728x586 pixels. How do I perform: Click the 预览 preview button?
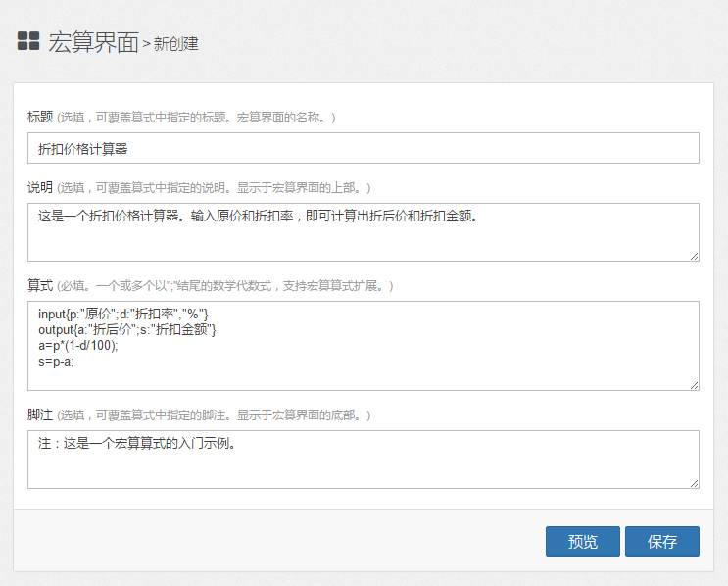point(583,542)
